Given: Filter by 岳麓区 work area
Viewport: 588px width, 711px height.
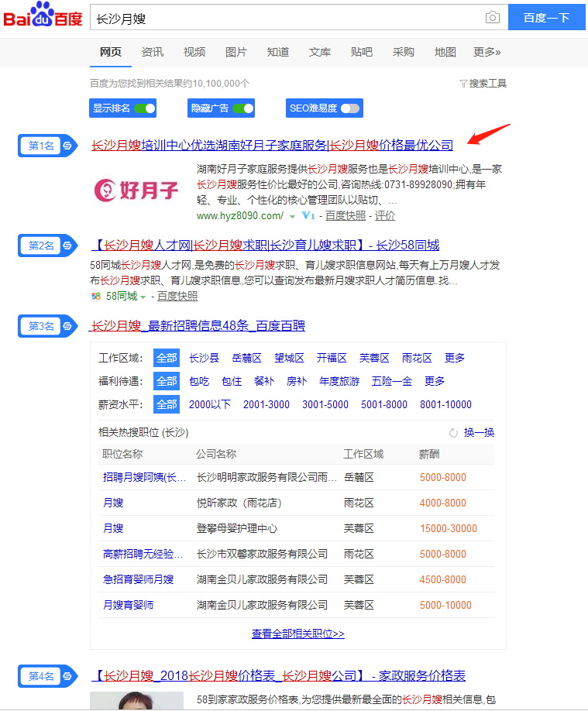Looking at the screenshot, I should click(x=247, y=359).
